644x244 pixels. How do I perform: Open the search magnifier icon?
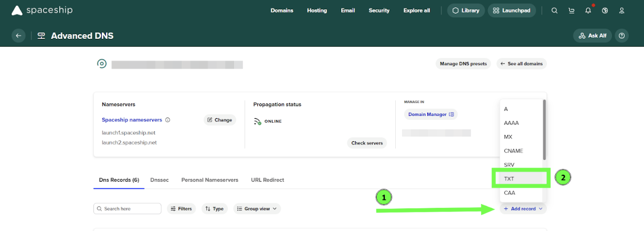click(554, 10)
